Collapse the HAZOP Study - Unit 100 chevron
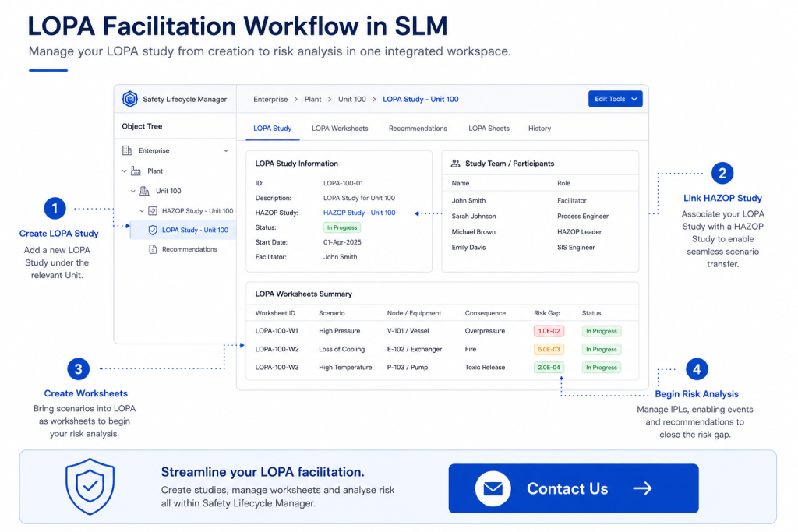 click(x=142, y=210)
